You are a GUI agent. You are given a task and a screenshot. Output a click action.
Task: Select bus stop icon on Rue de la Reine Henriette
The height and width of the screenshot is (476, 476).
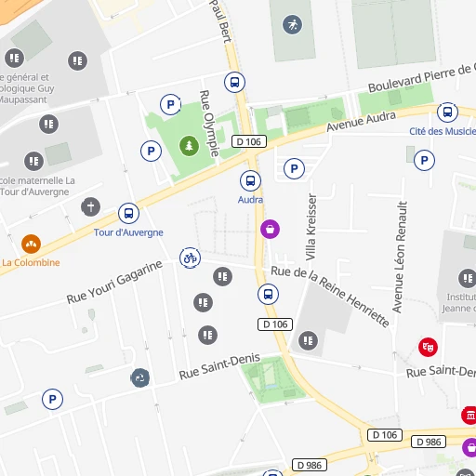pos(268,294)
